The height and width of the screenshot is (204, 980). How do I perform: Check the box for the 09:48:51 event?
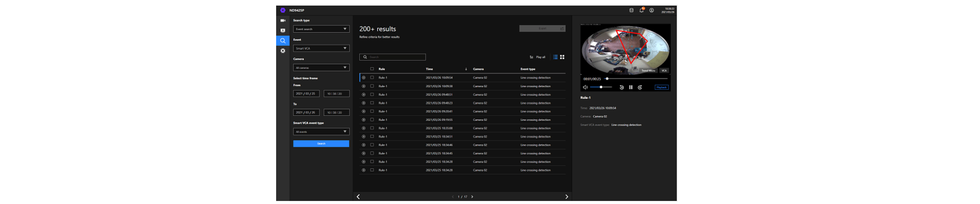[372, 94]
